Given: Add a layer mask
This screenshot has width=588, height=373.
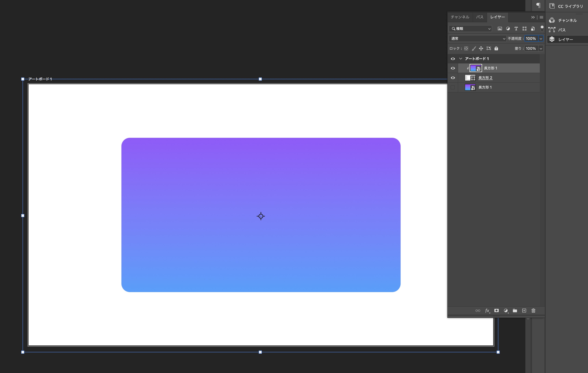Looking at the screenshot, I should [496, 311].
